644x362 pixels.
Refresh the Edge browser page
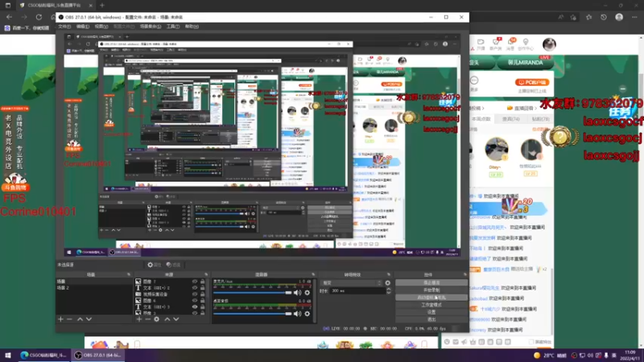[39, 17]
